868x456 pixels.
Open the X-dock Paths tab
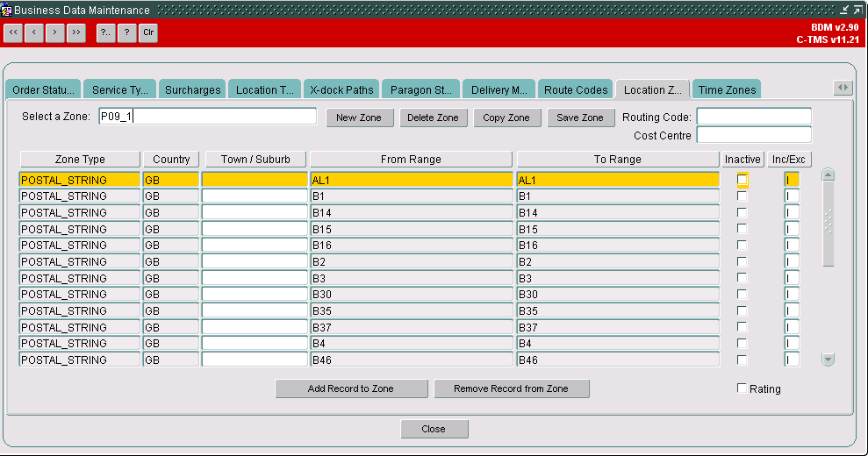pyautogui.click(x=341, y=89)
